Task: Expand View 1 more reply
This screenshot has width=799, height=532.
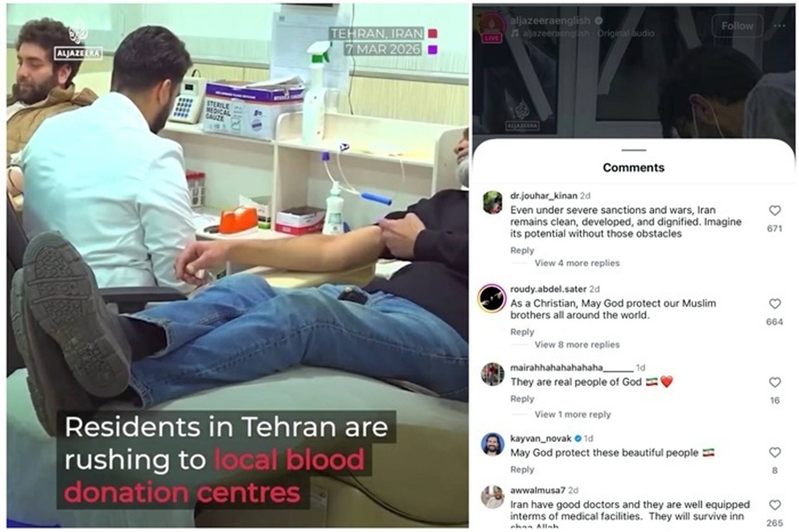Action: tap(573, 414)
